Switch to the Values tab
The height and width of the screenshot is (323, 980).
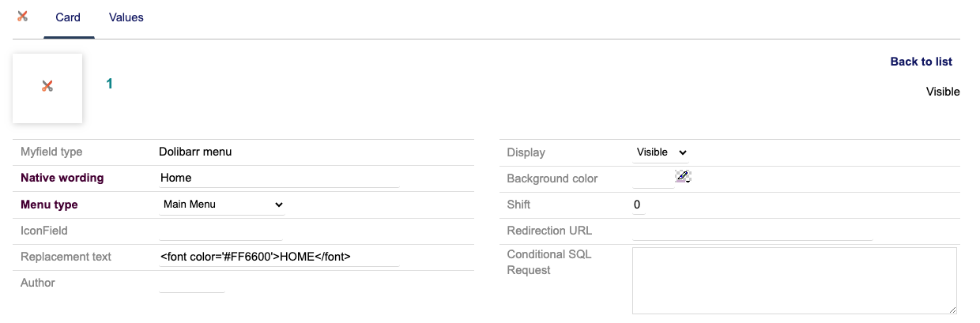(x=126, y=17)
